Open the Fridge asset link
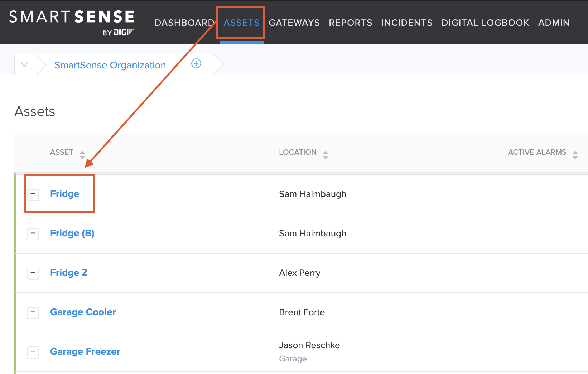The image size is (588, 374). (x=64, y=194)
